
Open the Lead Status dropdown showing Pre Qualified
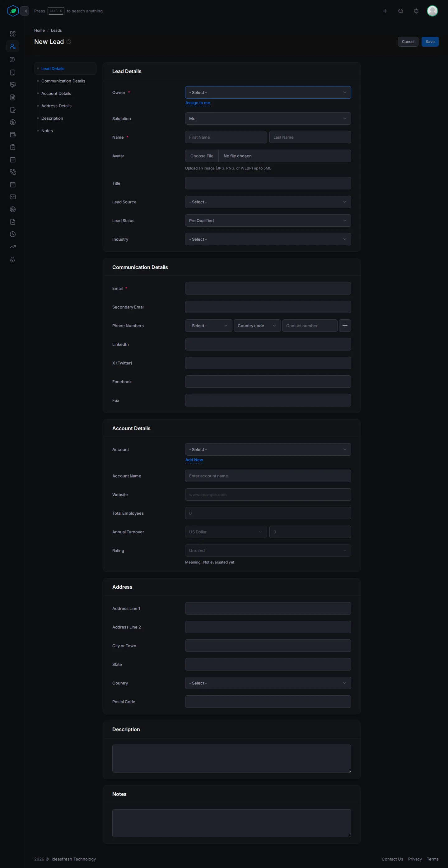[x=268, y=221]
